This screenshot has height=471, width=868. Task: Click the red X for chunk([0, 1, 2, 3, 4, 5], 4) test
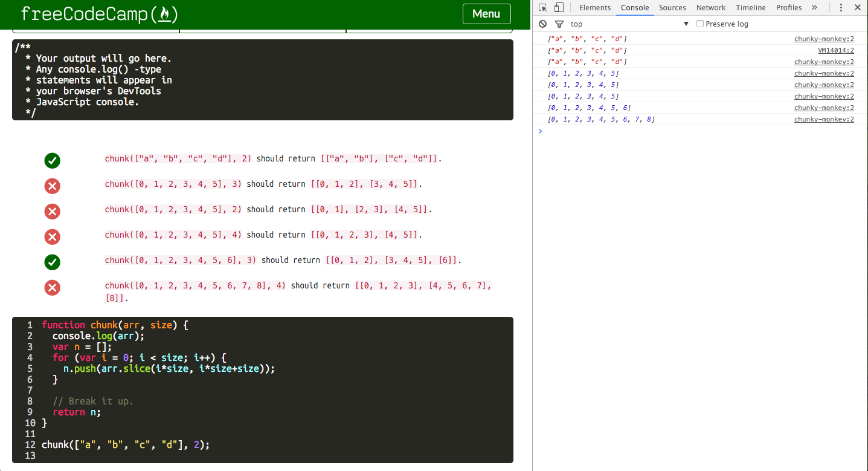[x=52, y=236]
